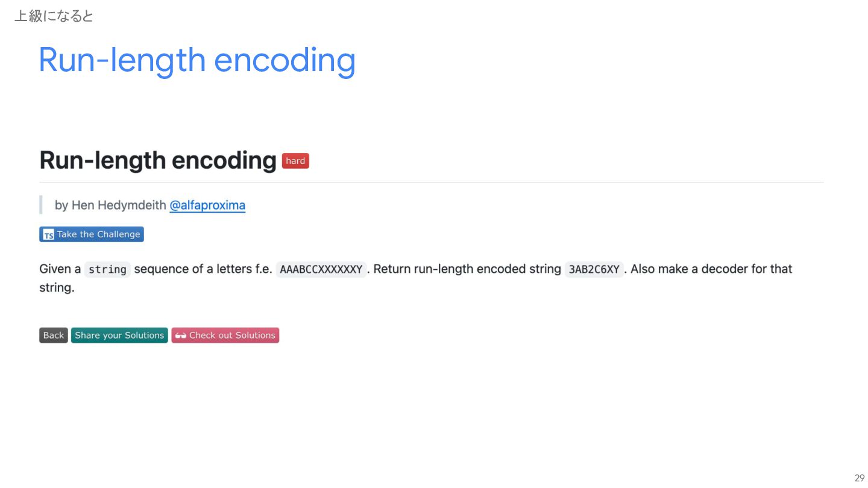Go back using the Back button

click(54, 336)
